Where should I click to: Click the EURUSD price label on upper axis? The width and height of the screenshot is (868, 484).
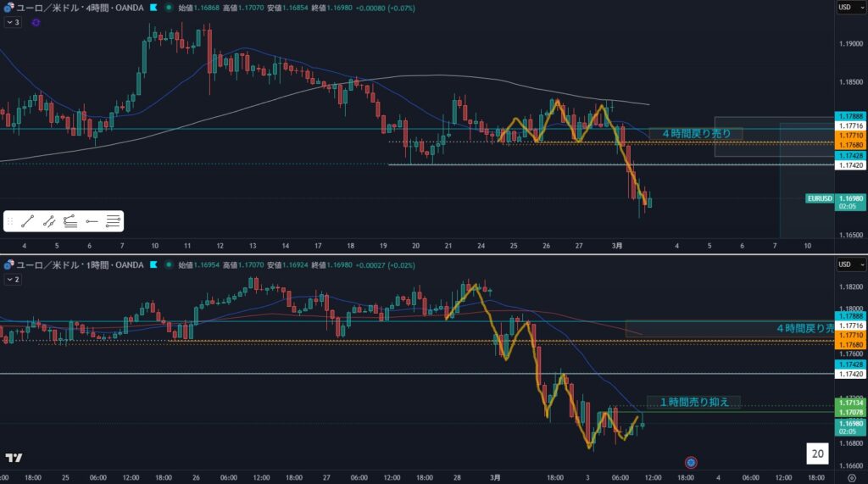(x=818, y=200)
